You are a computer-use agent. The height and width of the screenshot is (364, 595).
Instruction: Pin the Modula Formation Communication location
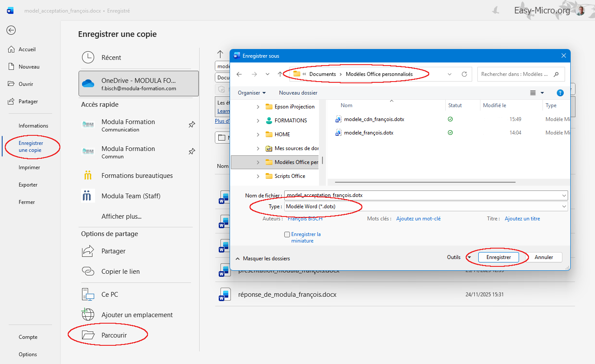[191, 125]
